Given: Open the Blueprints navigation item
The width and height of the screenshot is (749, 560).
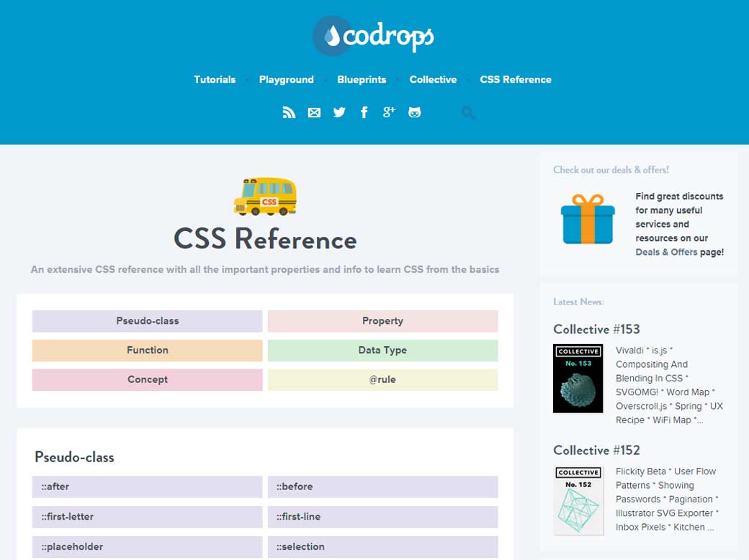Looking at the screenshot, I should coord(362,79).
